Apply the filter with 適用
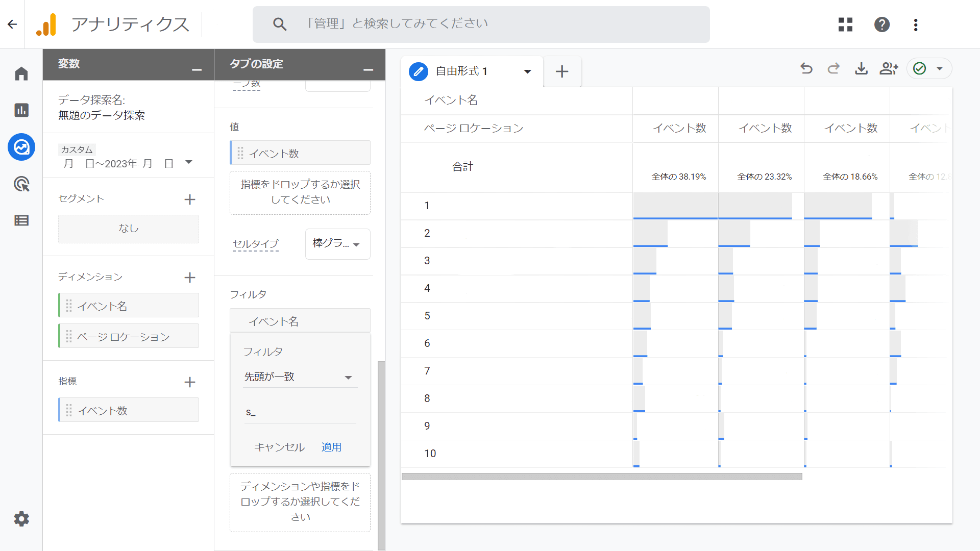Image resolution: width=980 pixels, height=551 pixels. point(331,447)
